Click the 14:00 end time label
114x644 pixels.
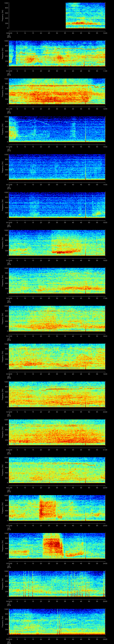coord(105,184)
